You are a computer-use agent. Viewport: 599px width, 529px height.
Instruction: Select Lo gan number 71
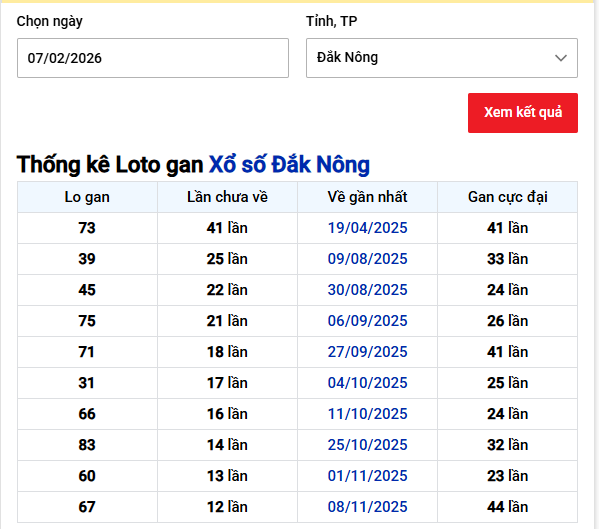87,352
